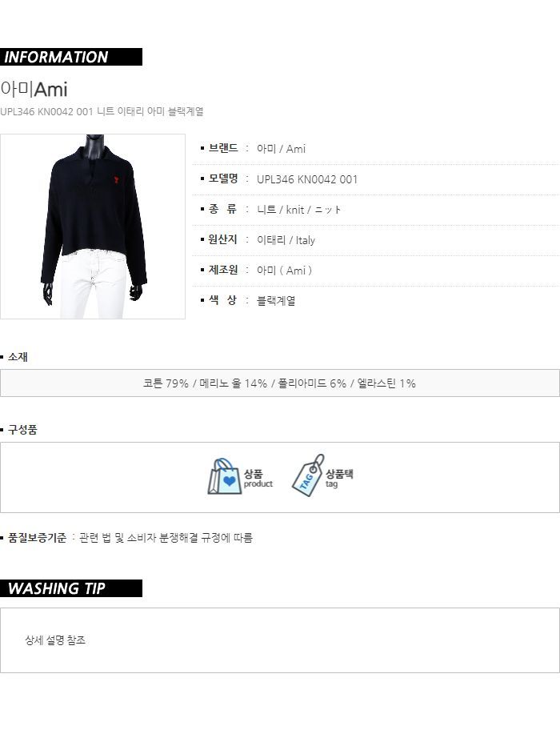Select model number UPL346 KN0042 001 row
Image resolution: width=560 pixels, height=742 pixels.
(x=376, y=179)
